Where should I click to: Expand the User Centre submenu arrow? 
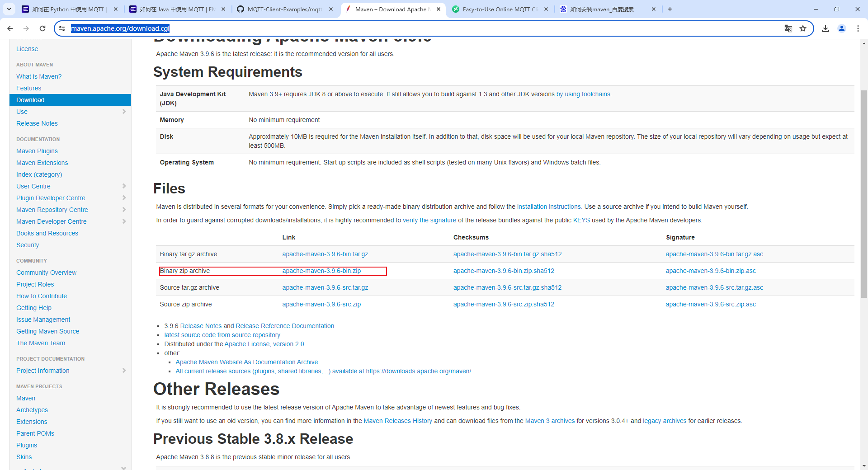(124, 186)
